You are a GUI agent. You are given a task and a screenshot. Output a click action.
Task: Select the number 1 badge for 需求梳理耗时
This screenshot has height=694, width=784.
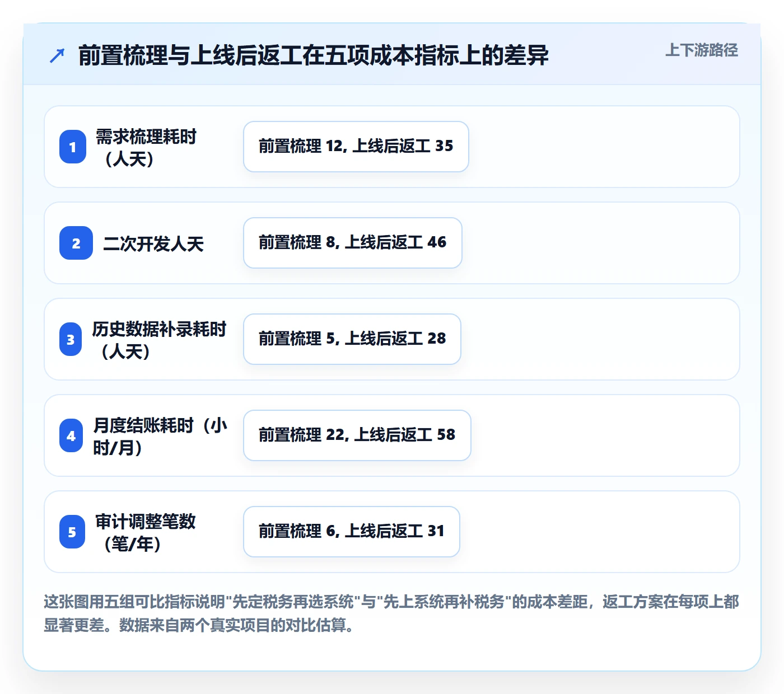pos(73,147)
